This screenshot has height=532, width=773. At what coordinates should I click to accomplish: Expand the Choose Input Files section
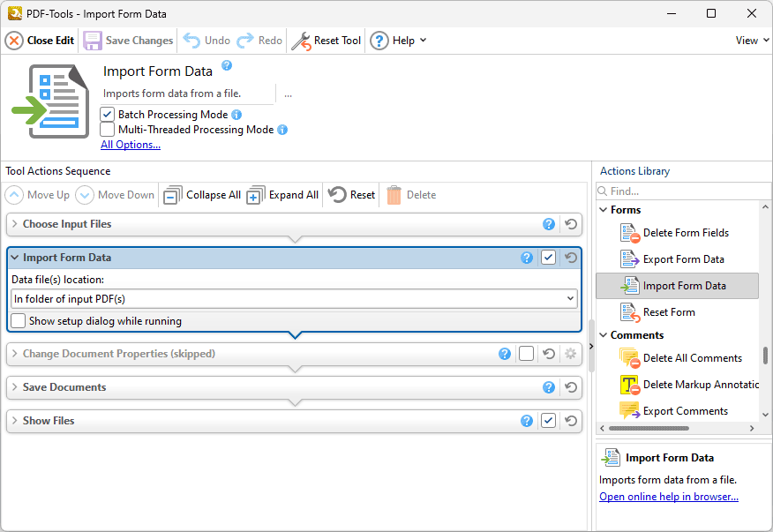16,224
